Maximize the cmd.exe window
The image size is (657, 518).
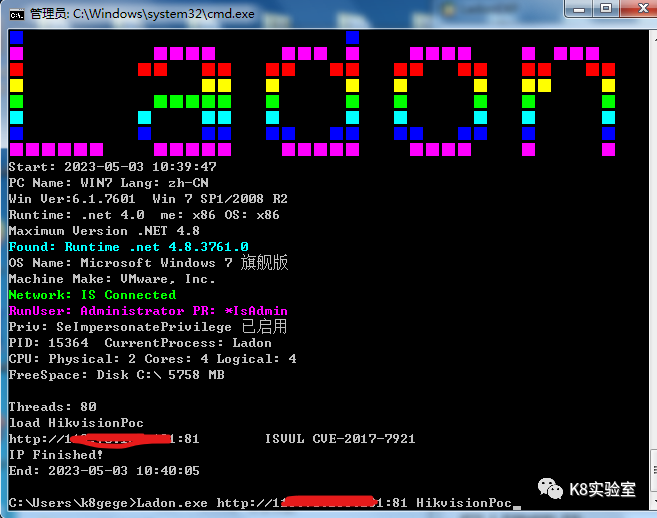605,9
